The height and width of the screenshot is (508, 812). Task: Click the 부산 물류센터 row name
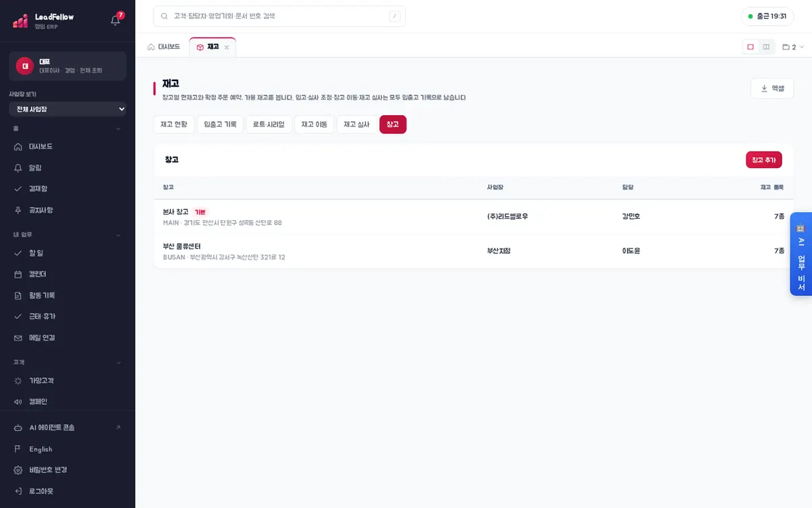(182, 246)
